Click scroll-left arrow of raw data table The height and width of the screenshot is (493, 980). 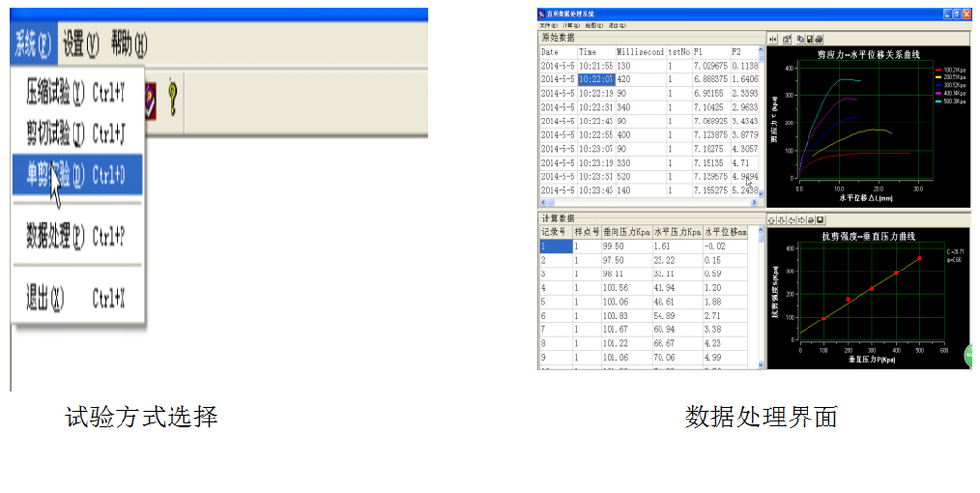543,203
